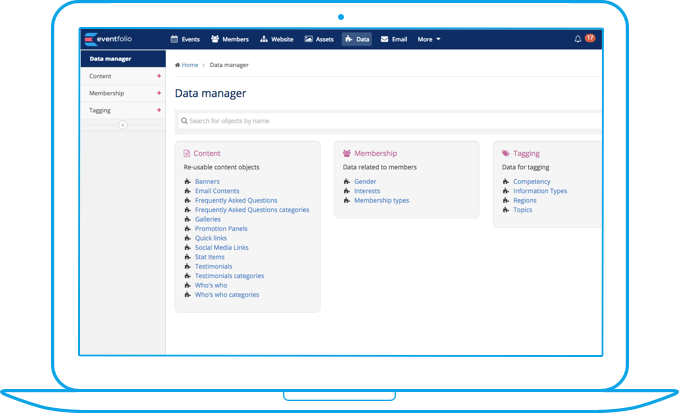The image size is (679, 413).
Task: Click the search for objects field
Action: click(x=390, y=121)
